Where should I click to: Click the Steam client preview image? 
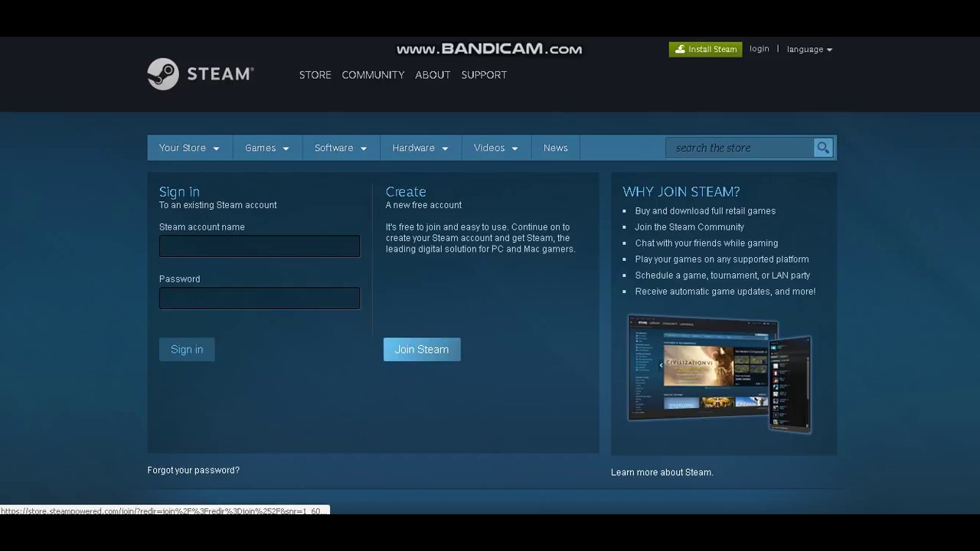pos(720,373)
